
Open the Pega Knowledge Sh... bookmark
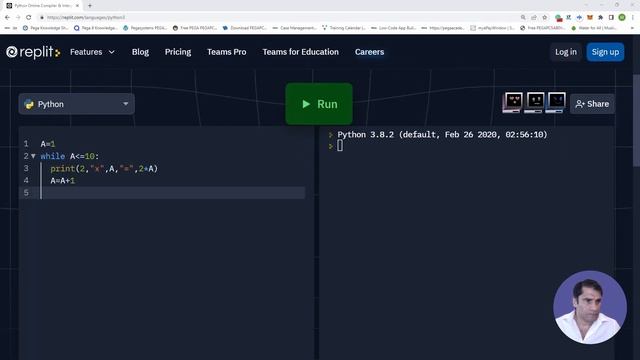[46, 28]
